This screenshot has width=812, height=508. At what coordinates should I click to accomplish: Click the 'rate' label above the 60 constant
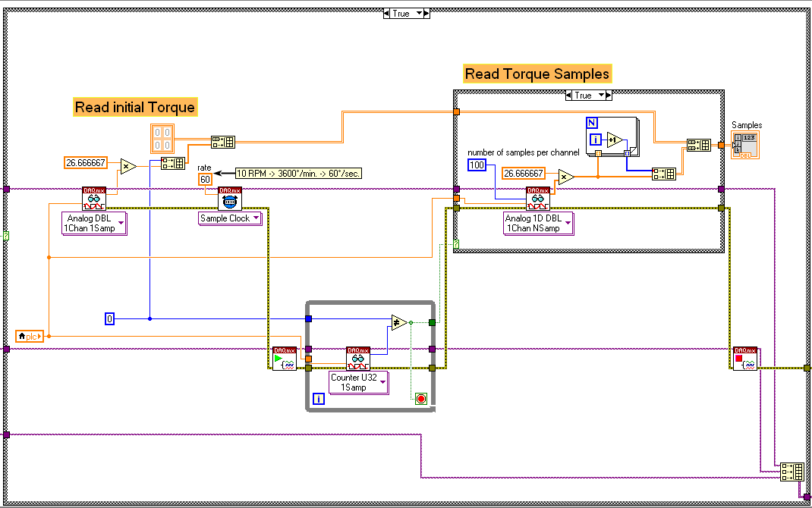click(205, 168)
